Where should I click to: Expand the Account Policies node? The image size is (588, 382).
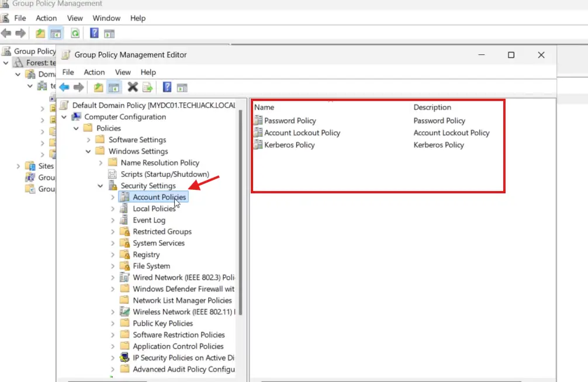(x=113, y=197)
